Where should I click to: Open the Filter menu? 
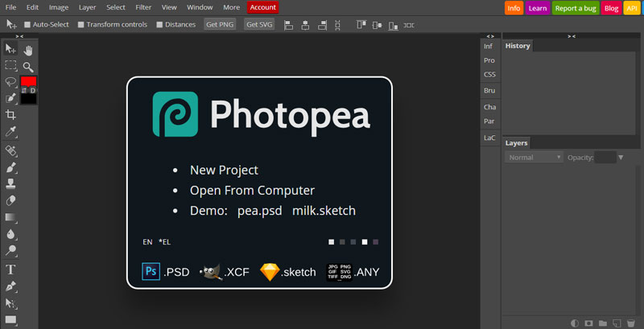(x=143, y=7)
